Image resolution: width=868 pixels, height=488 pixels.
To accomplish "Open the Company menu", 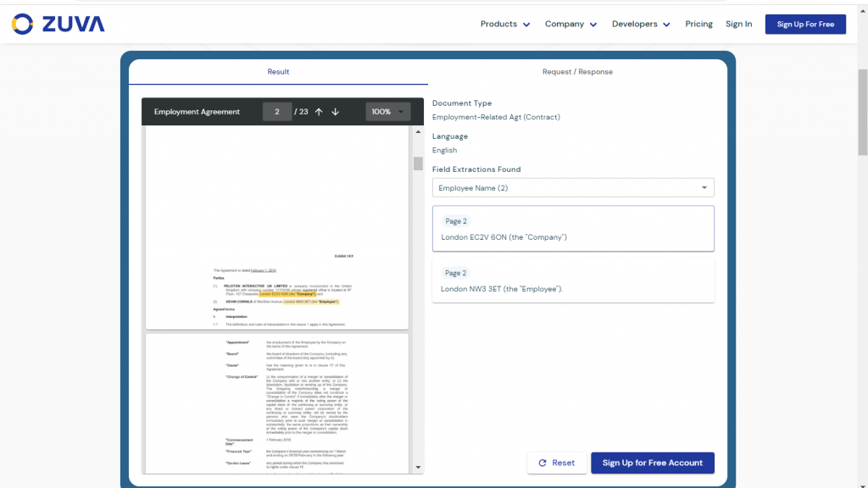I will coord(570,24).
